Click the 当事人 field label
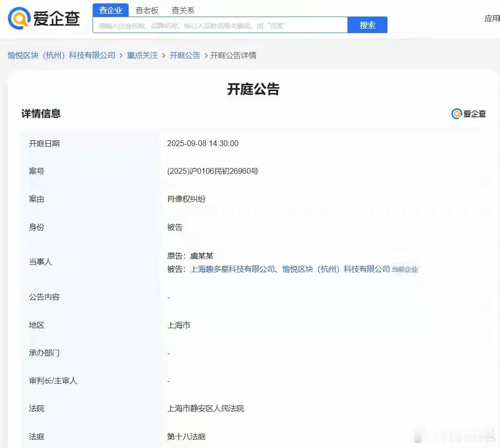500x448 pixels. point(40,262)
